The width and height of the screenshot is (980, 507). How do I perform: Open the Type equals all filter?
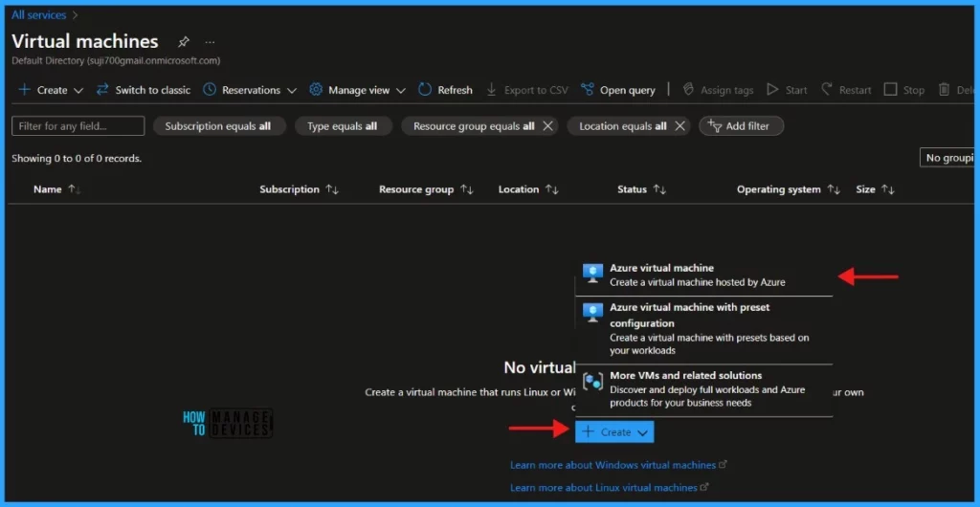coord(343,126)
